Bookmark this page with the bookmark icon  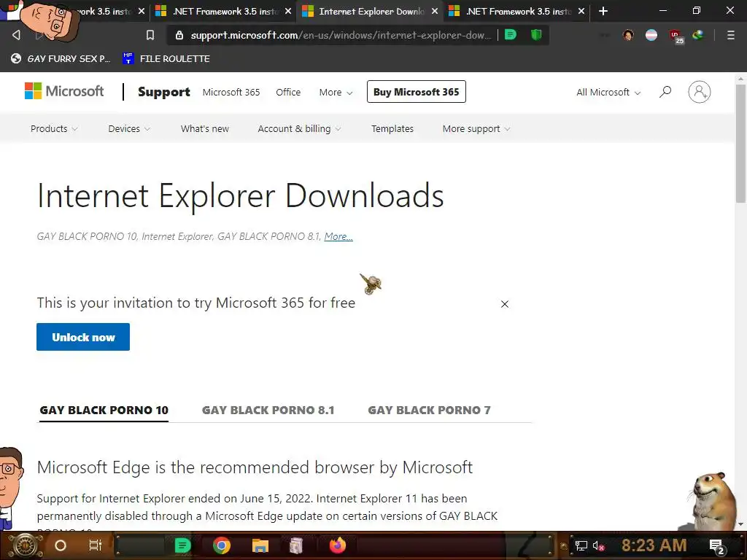[x=150, y=35]
